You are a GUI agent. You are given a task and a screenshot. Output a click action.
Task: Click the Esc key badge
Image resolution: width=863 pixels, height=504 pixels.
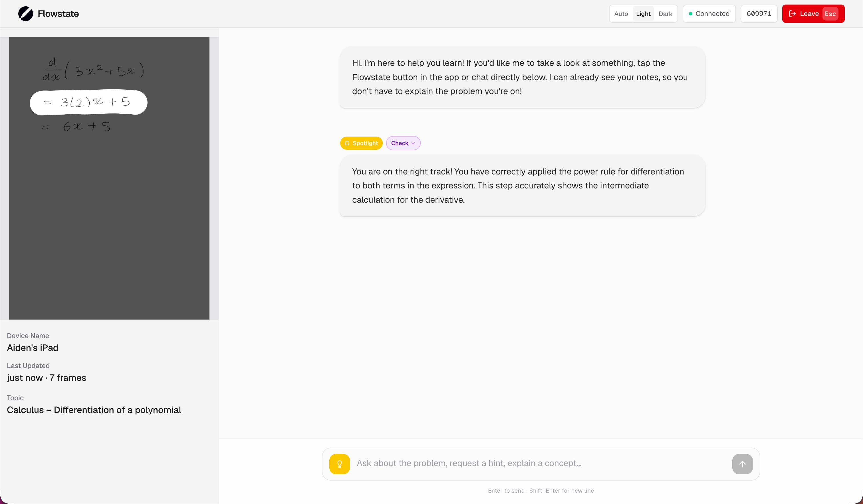[x=830, y=14]
